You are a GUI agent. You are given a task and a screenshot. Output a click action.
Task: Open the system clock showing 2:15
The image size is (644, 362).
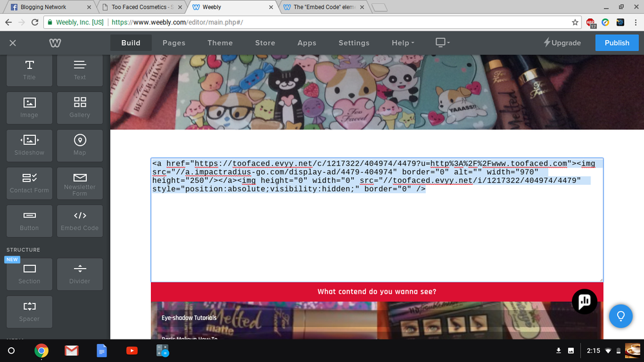point(594,350)
